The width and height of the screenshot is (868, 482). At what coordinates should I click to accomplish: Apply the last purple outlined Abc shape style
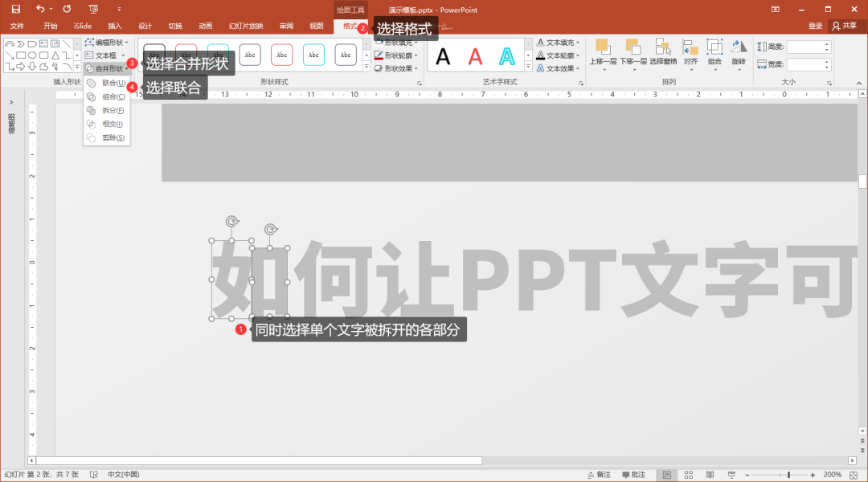click(x=346, y=55)
